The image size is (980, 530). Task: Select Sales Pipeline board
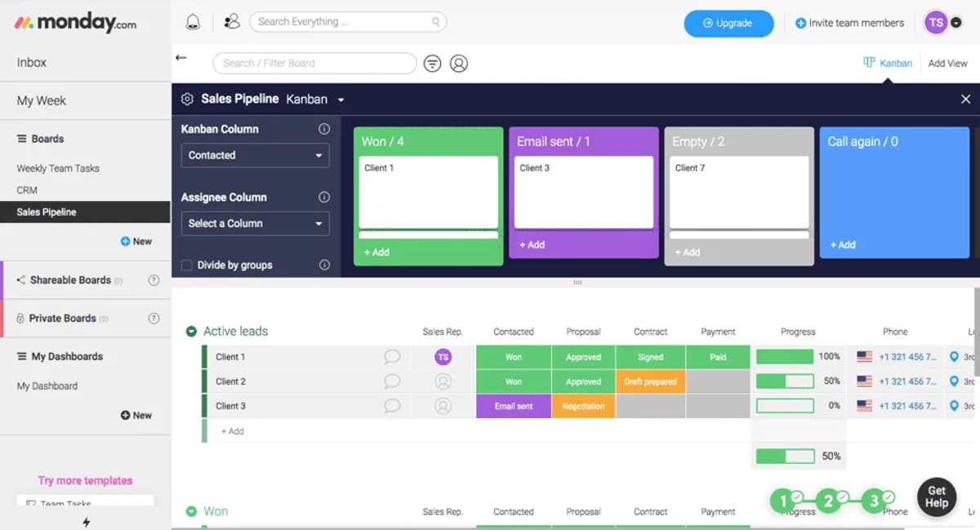point(85,212)
